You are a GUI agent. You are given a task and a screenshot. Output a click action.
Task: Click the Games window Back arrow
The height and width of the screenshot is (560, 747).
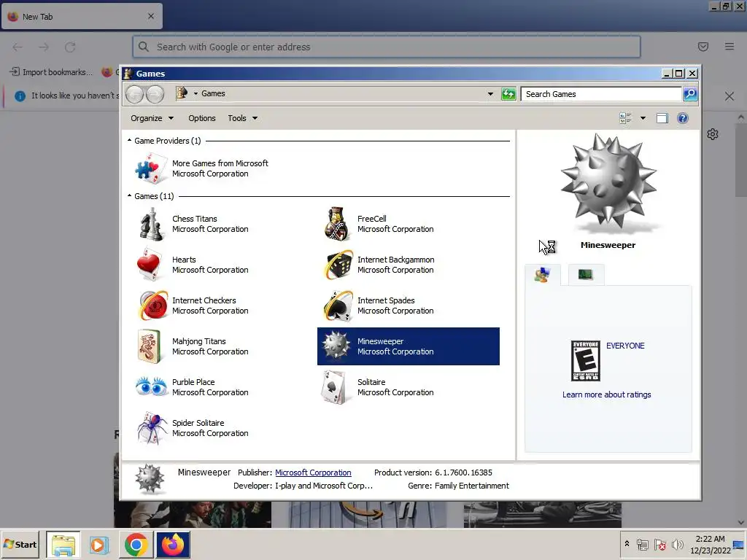point(135,94)
